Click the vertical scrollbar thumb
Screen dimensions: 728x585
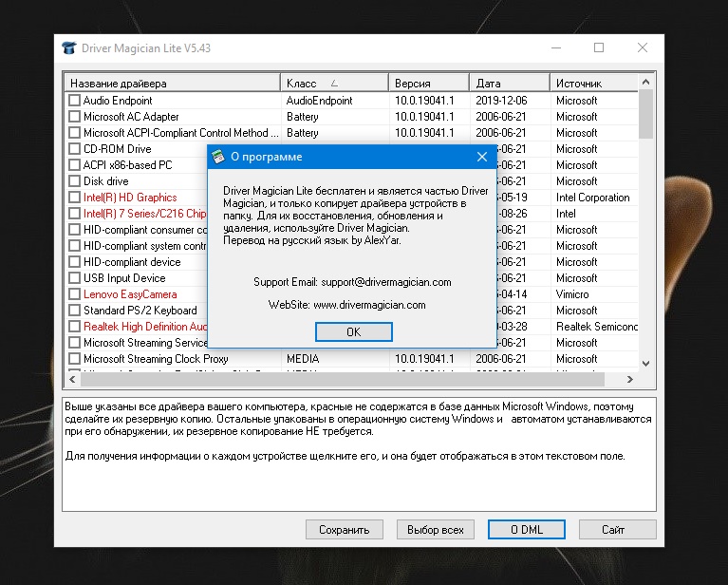pos(645,114)
